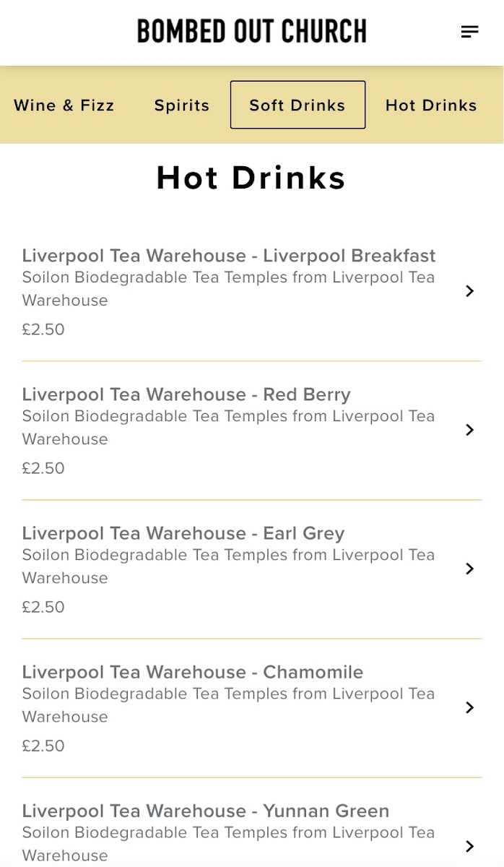Expand the Earl Grey tea chevron
504x867 pixels.
[469, 569]
